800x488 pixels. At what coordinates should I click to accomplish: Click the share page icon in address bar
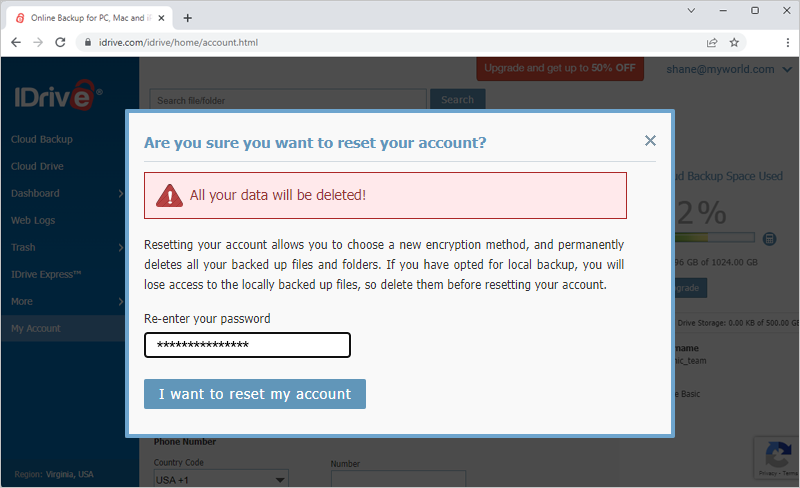pyautogui.click(x=712, y=42)
